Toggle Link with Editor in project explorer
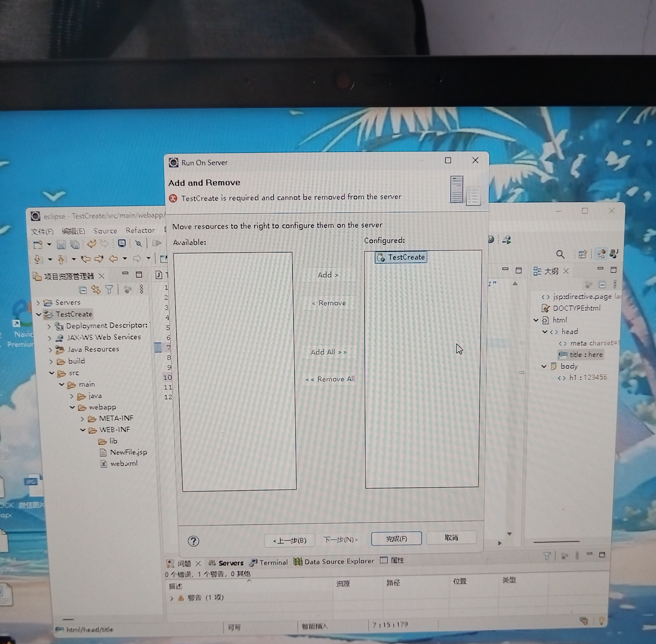This screenshot has height=644, width=656. [x=96, y=290]
